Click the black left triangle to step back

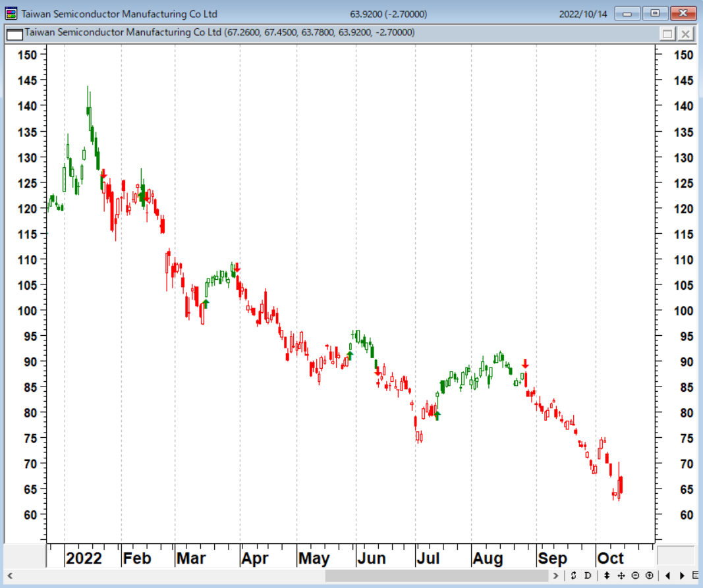click(x=667, y=575)
